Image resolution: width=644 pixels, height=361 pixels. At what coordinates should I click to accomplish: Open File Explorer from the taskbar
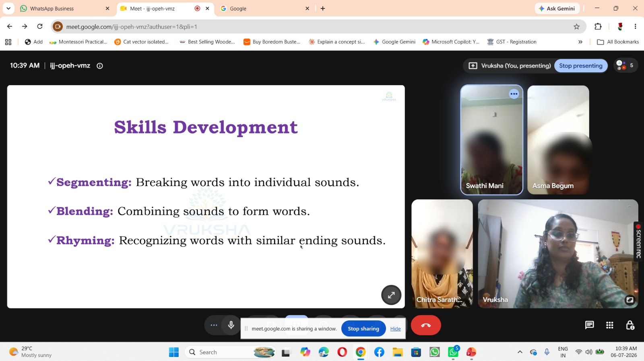(398, 352)
